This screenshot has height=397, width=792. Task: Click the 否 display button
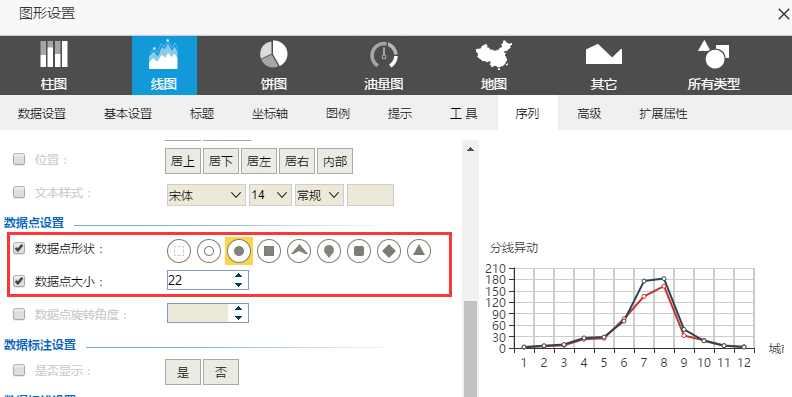tap(221, 372)
